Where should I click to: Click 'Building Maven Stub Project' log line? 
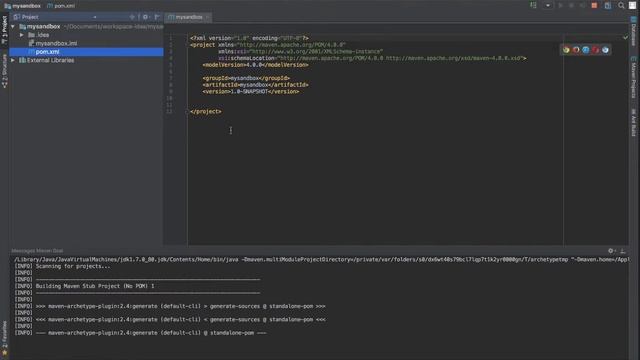pos(84,286)
